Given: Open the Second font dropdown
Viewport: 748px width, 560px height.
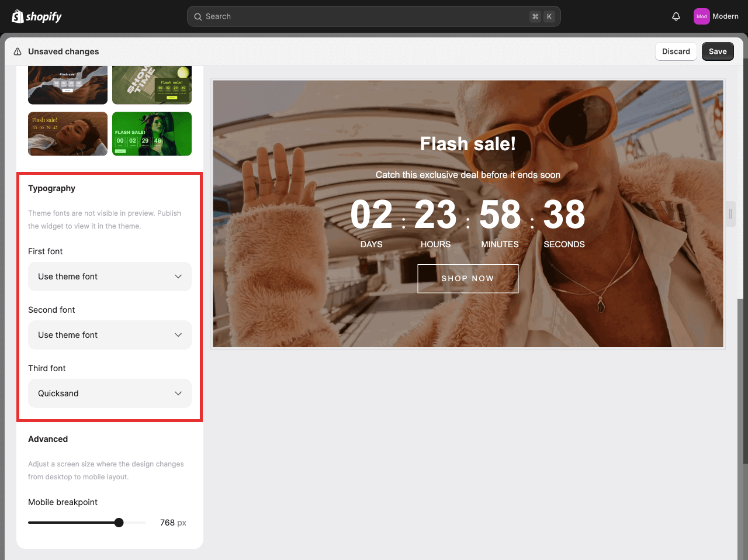Looking at the screenshot, I should coord(109,335).
